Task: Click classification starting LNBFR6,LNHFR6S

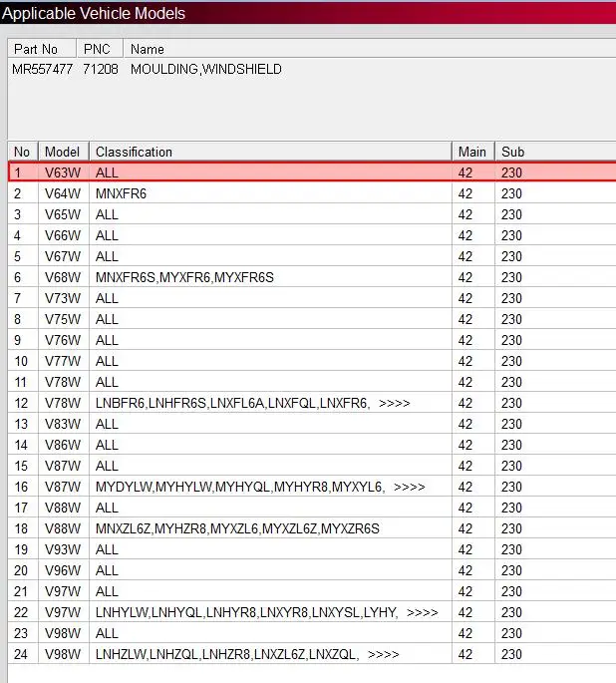Action: (232, 403)
